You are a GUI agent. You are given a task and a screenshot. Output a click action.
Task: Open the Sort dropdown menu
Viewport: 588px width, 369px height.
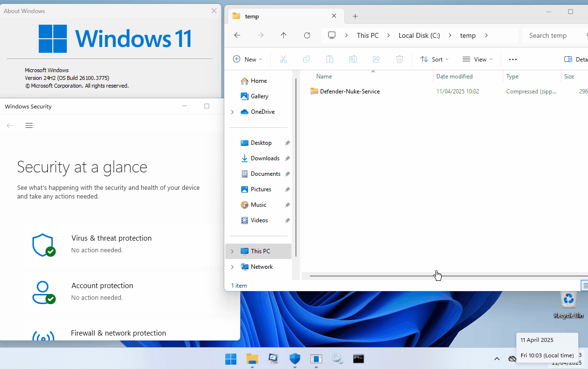[x=434, y=59]
